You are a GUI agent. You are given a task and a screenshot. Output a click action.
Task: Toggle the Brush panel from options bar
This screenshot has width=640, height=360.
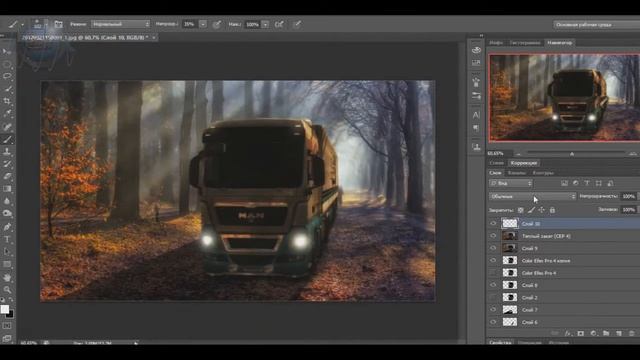click(59, 24)
